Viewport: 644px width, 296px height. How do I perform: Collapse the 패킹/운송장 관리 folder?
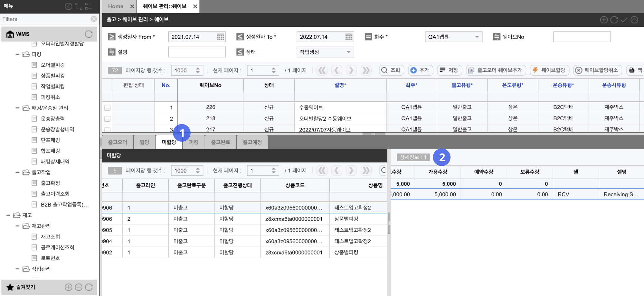17,108
